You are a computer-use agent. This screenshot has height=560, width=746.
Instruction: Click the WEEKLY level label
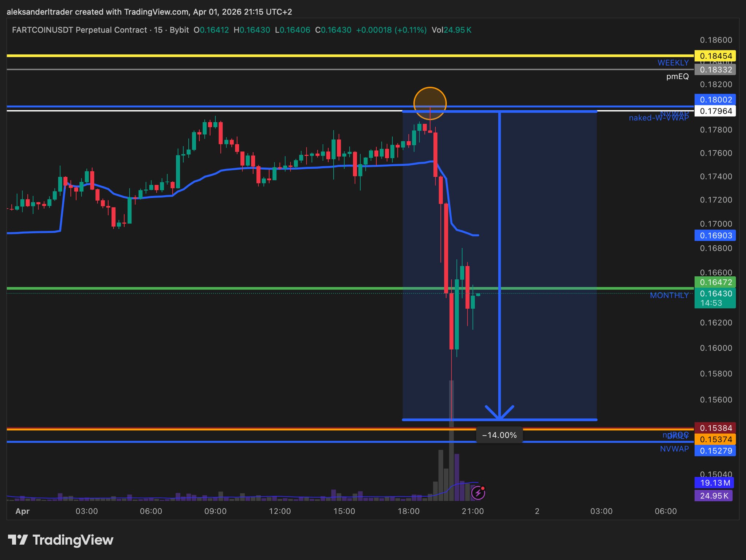[x=673, y=63]
